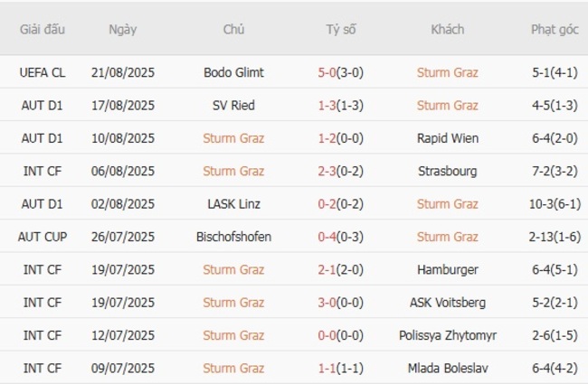Open the Strasbourg team link
588x384 pixels.
[x=447, y=171]
